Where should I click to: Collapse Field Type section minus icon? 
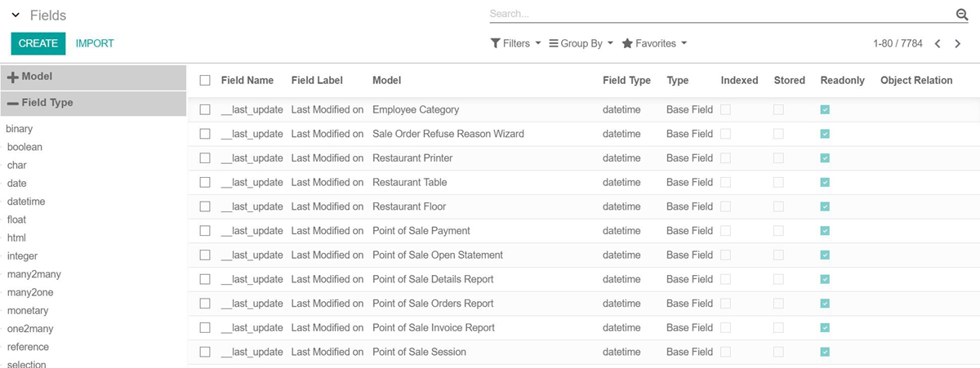click(13, 103)
